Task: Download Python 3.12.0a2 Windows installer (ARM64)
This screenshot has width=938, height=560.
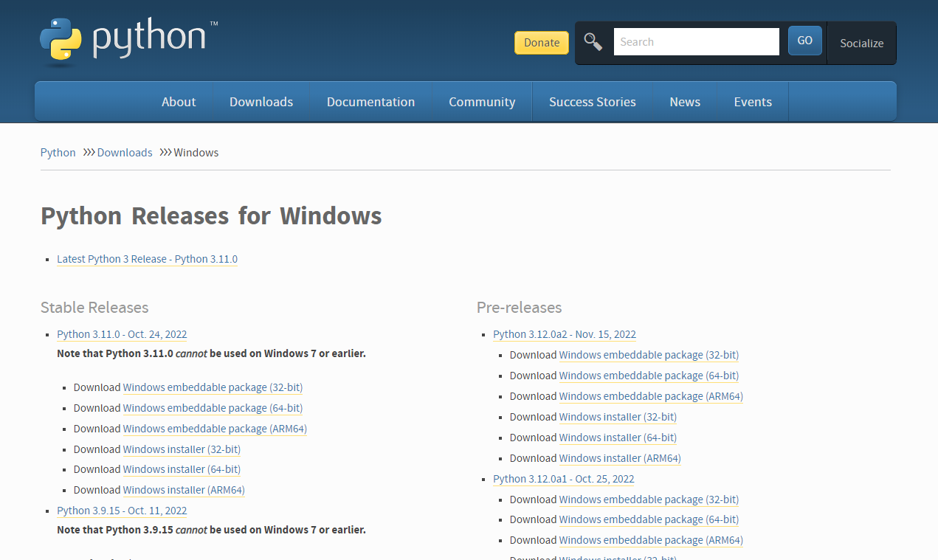Action: 620,458
